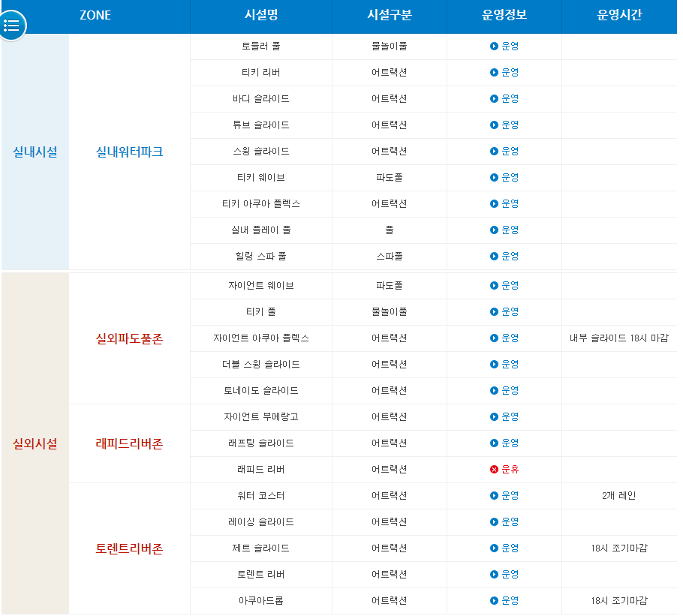Select the 자이언트 웨이브 facility name
This screenshot has width=683, height=616.
(x=261, y=286)
